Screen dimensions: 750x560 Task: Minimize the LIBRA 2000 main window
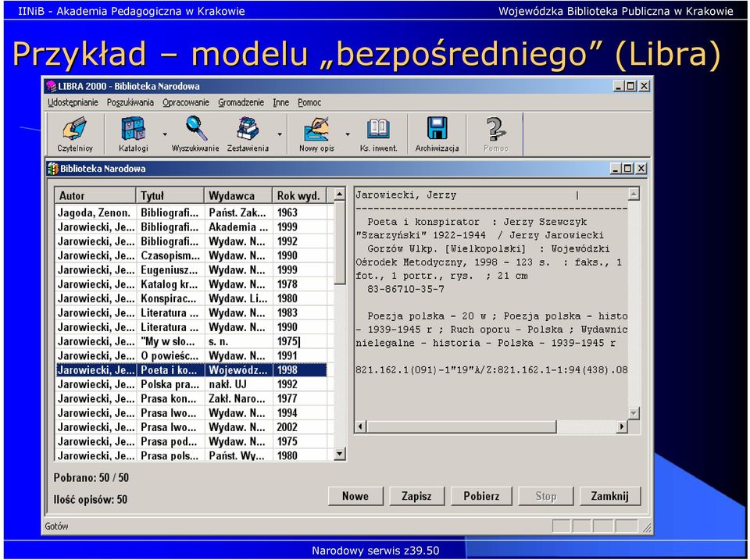(619, 87)
